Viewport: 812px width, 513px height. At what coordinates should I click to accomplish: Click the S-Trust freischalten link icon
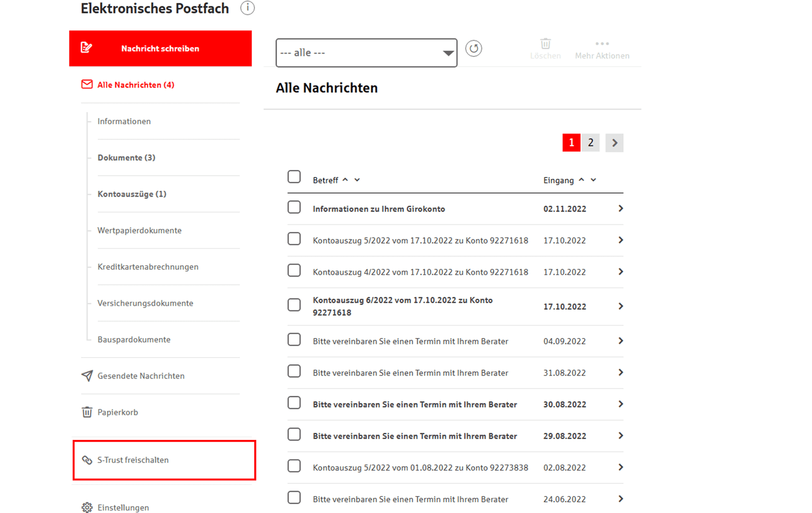pos(87,460)
